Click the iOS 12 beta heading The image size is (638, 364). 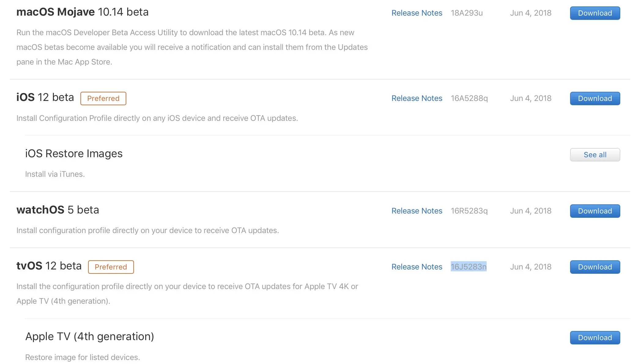tap(45, 98)
